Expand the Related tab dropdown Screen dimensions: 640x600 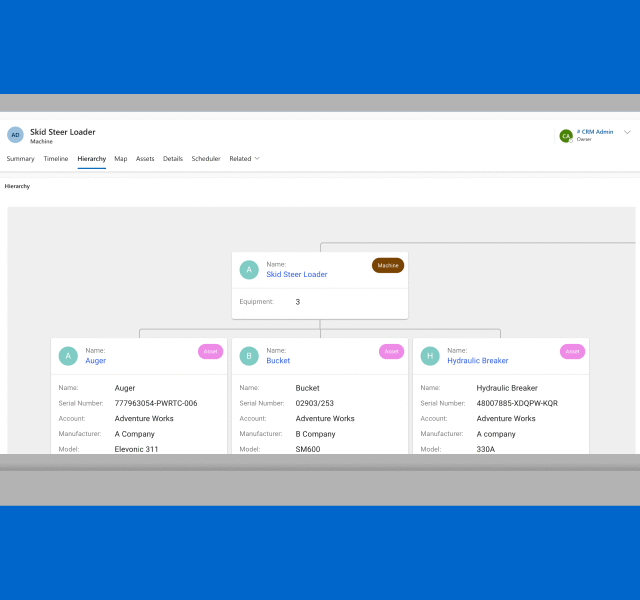244,159
